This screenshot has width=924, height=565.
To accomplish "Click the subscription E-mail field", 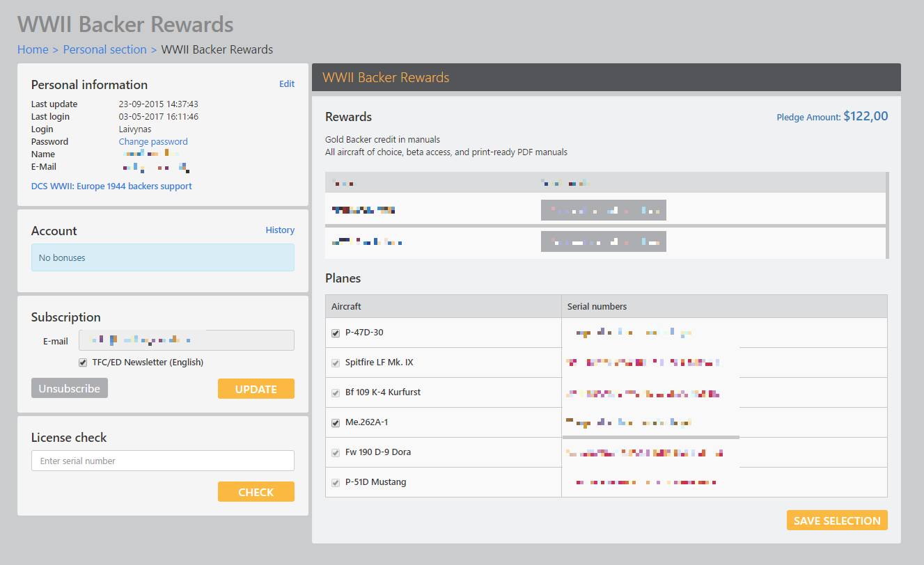I will click(187, 340).
